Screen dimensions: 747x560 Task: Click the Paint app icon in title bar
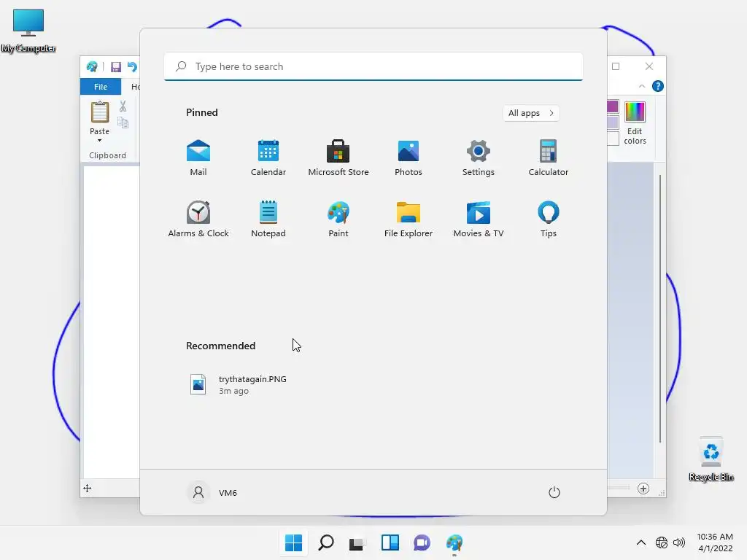[92, 67]
